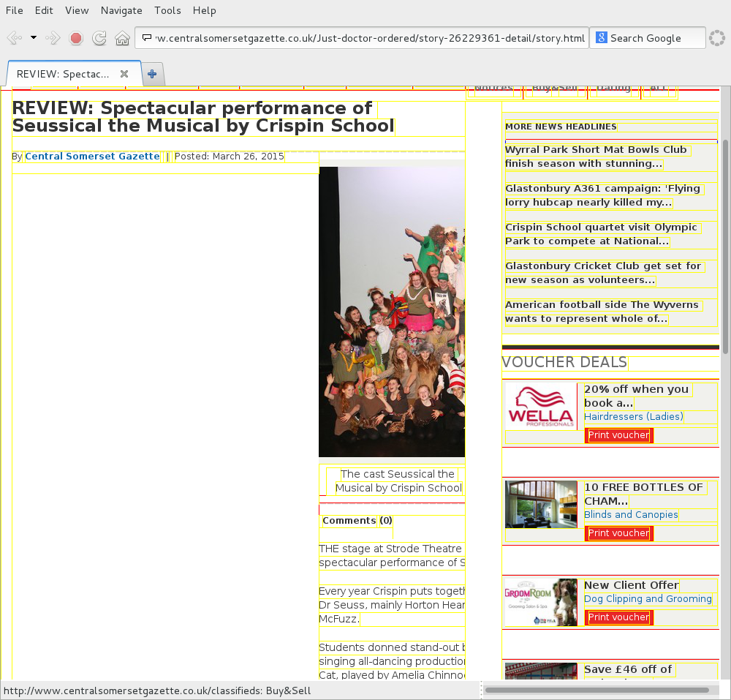The image size is (731, 700).
Task: Open the back history dropdown arrow
Action: point(33,38)
